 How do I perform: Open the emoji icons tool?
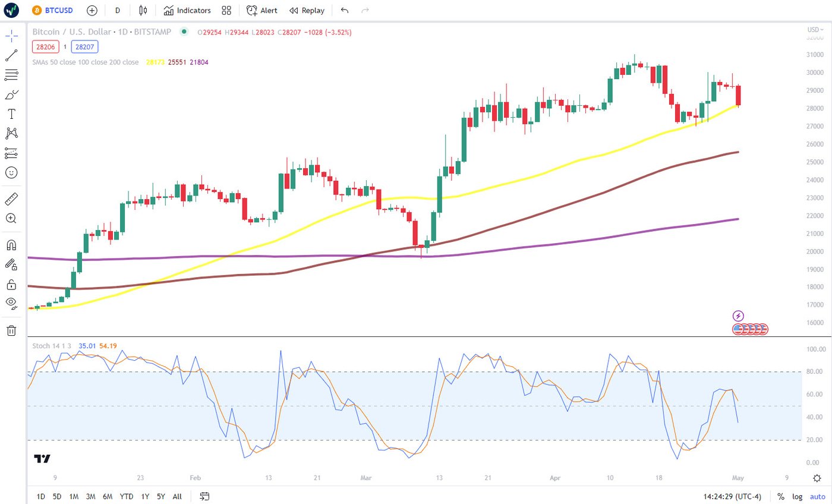[11, 172]
